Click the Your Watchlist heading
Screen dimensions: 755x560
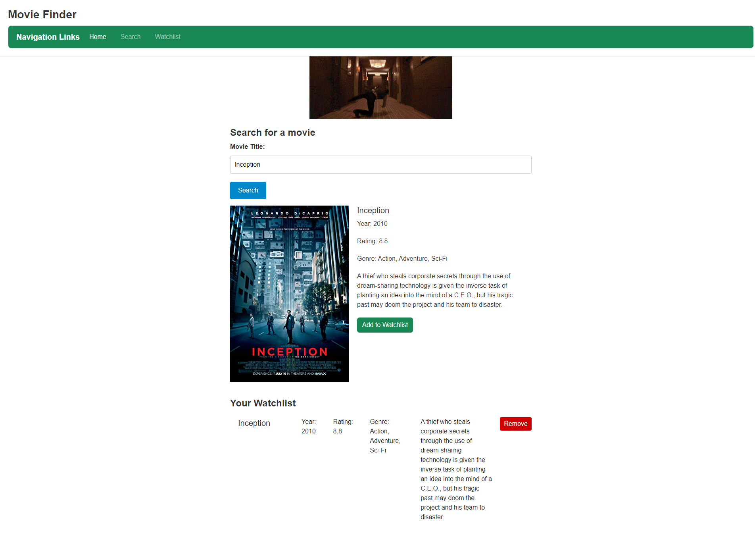click(263, 403)
